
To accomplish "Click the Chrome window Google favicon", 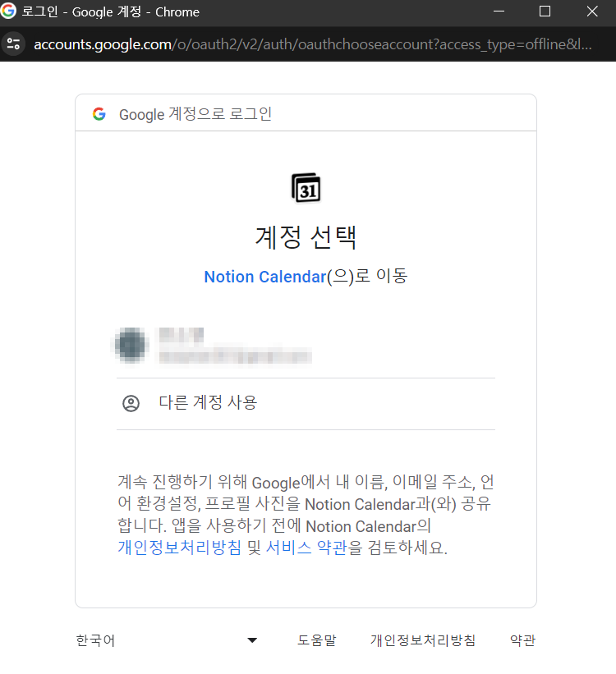I will pyautogui.click(x=7, y=11).
